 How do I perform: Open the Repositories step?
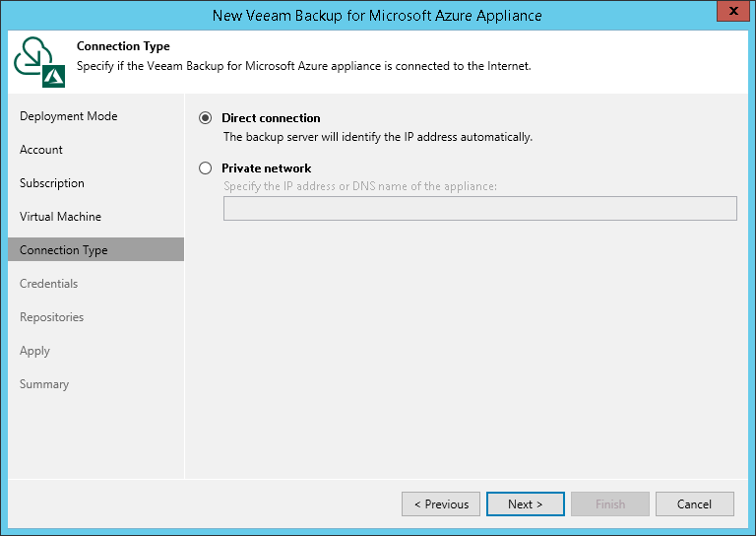51,317
